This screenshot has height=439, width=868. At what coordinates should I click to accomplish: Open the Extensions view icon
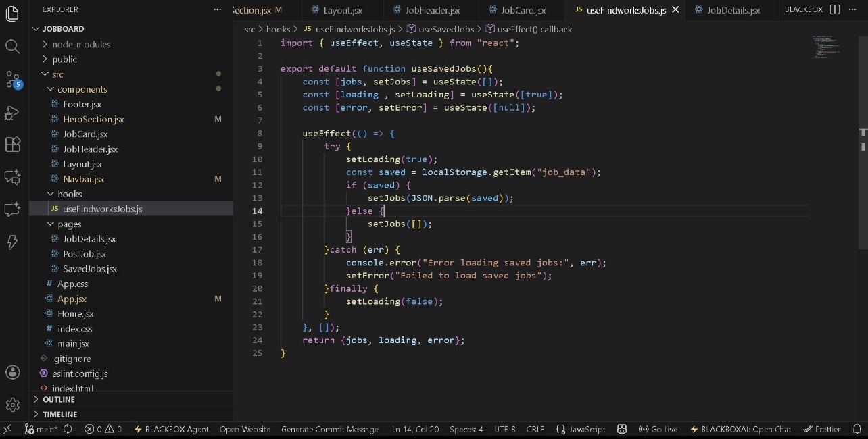(x=12, y=145)
